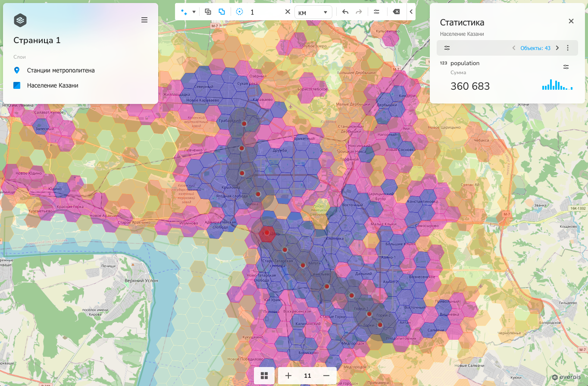This screenshot has height=386, width=588.
Task: Click the Кощаково map label
Action: click(568, 226)
